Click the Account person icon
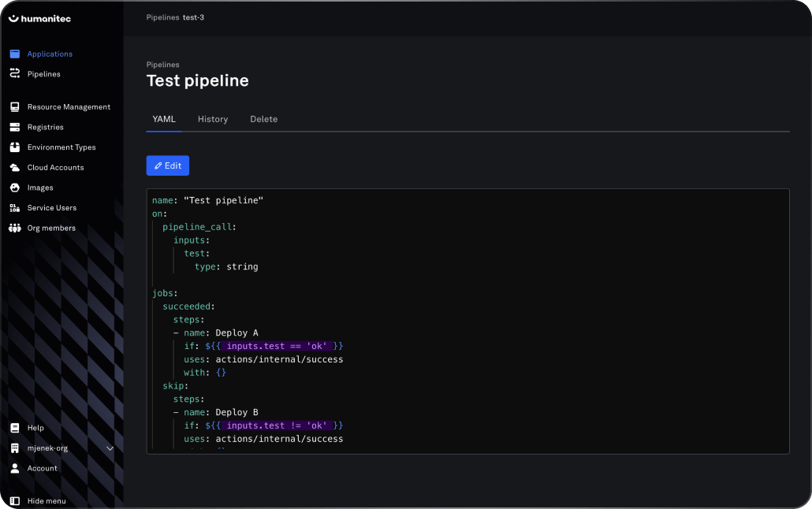The image size is (812, 509). tap(14, 468)
